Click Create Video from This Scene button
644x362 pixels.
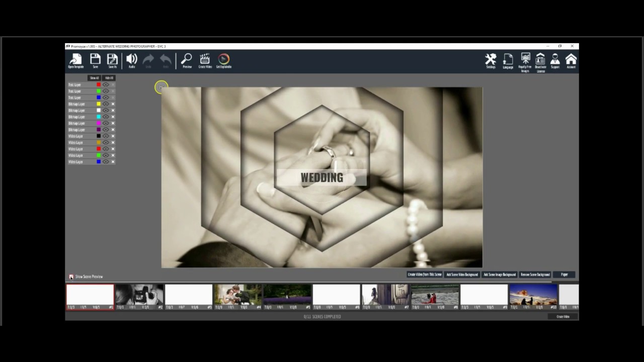tap(425, 275)
